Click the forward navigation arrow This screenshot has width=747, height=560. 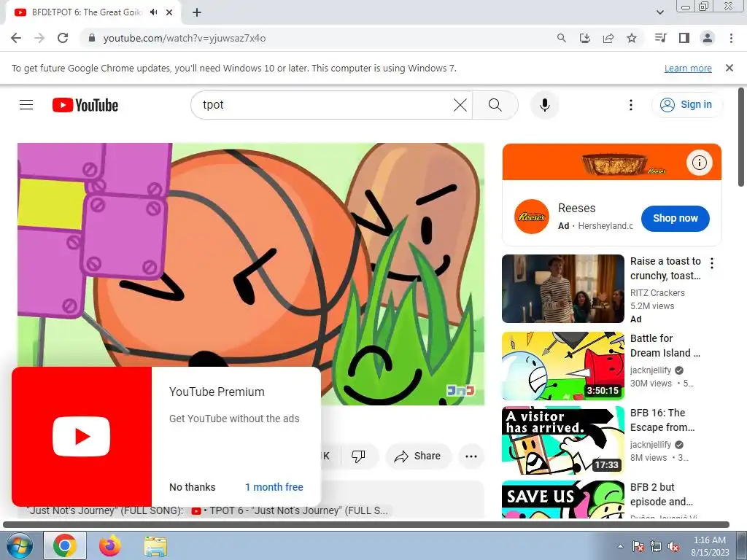tap(39, 38)
